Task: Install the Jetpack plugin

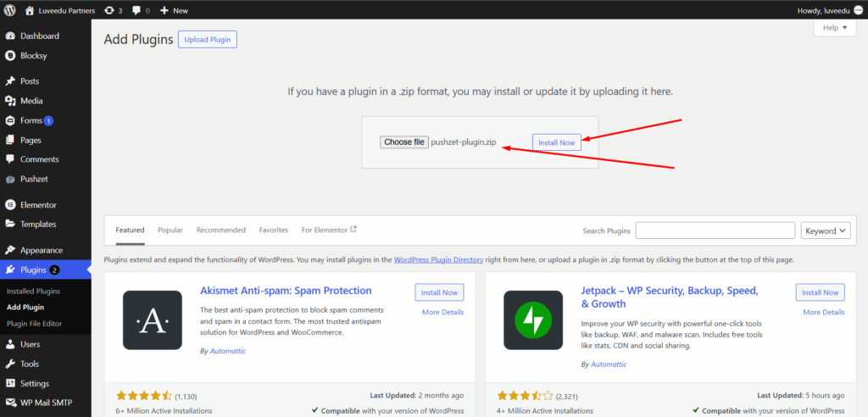Action: [x=821, y=292]
